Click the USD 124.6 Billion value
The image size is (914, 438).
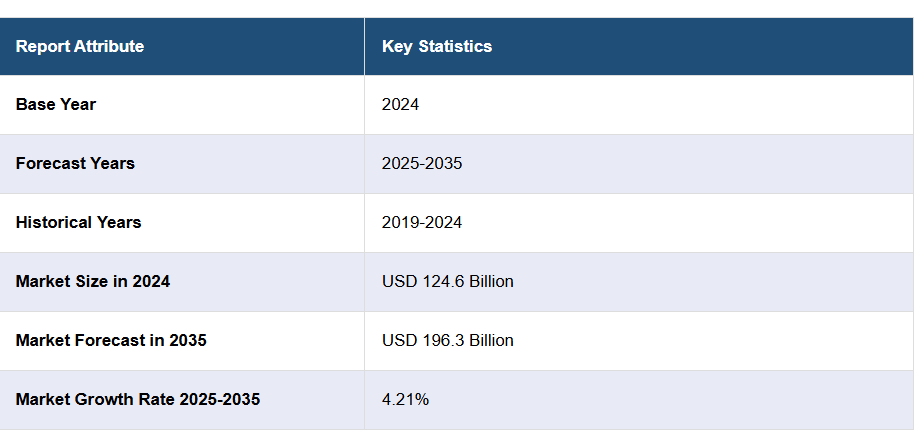[x=447, y=281]
